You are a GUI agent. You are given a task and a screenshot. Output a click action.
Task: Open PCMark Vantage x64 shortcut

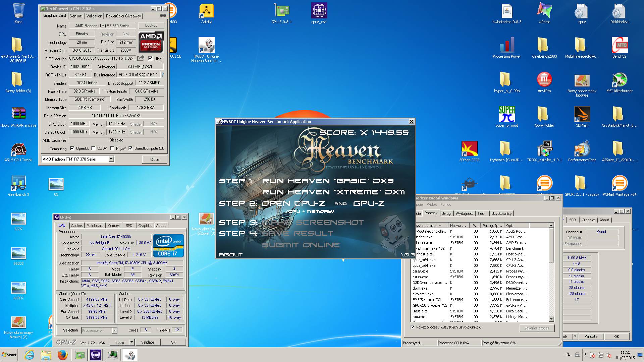point(620,186)
